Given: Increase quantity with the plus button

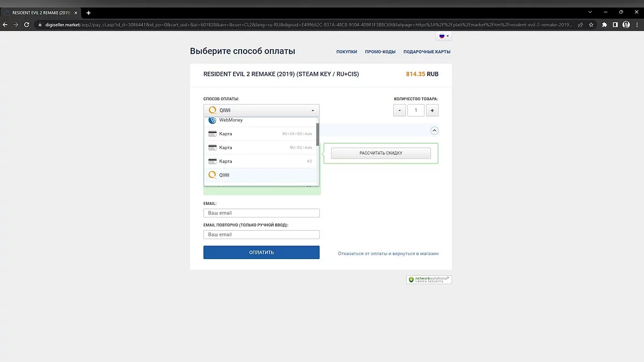Looking at the screenshot, I should click(433, 110).
